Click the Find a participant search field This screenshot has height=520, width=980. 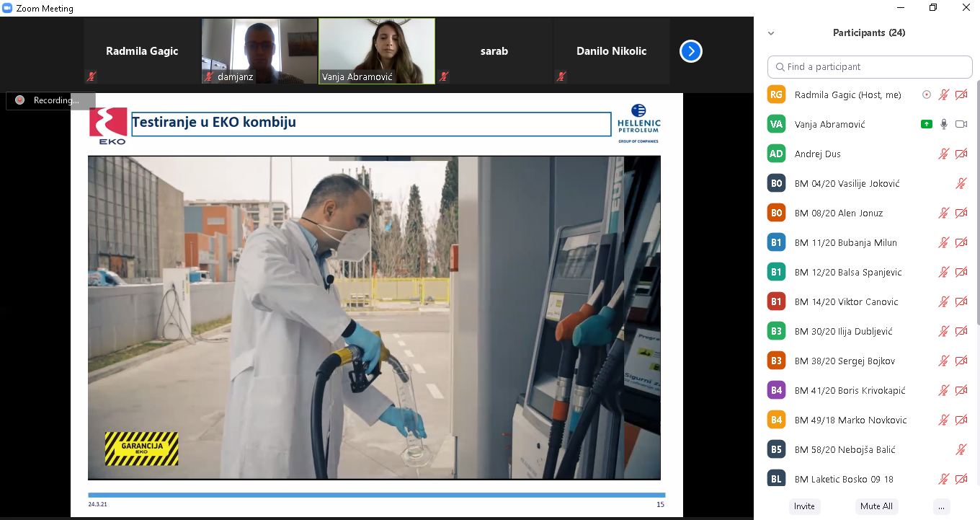pos(870,67)
